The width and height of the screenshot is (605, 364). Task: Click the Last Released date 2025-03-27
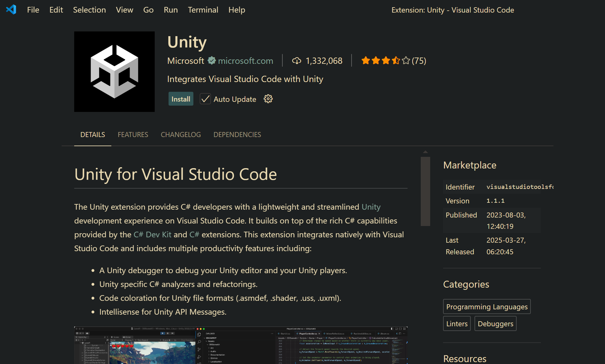click(506, 246)
